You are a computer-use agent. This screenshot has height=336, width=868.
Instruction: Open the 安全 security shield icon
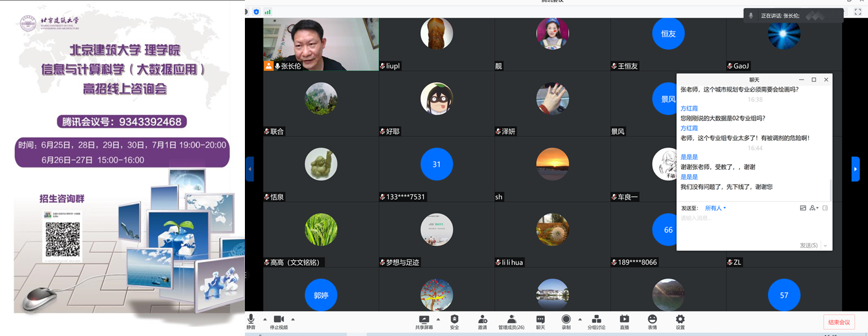point(455,321)
